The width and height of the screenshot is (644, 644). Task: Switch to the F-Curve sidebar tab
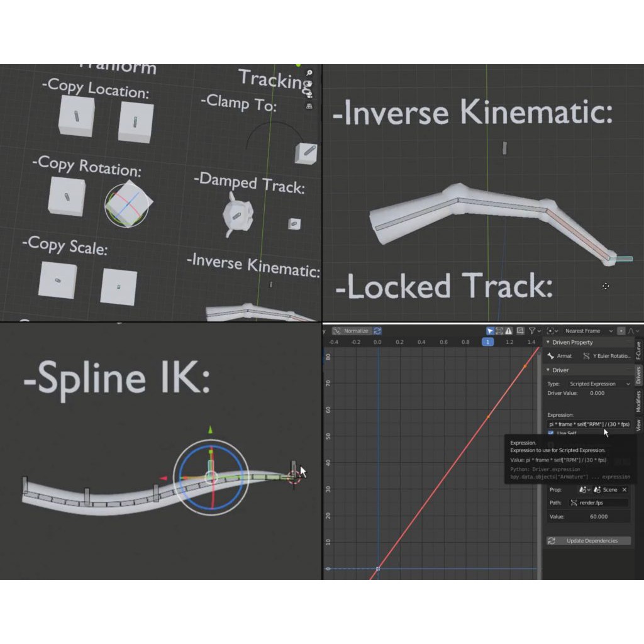point(638,350)
